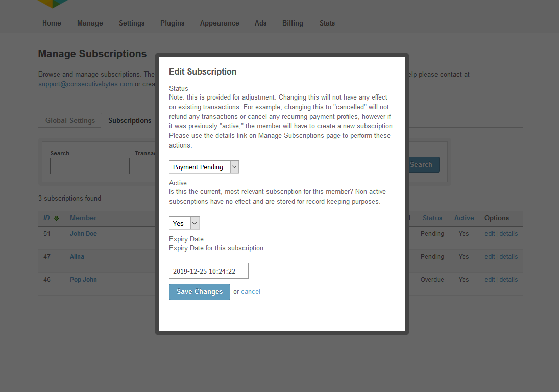Open the Plugins menu item

click(172, 23)
